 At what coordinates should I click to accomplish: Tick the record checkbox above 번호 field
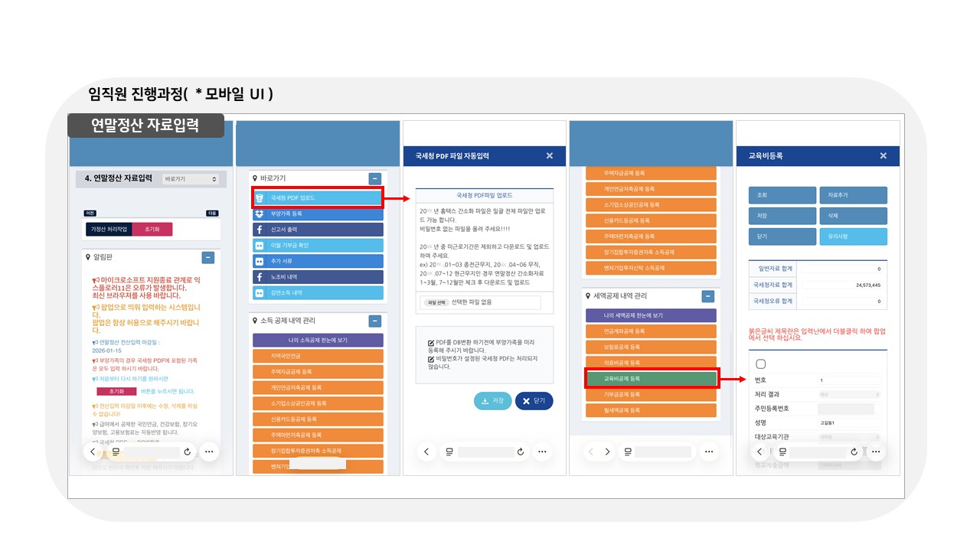click(x=760, y=364)
